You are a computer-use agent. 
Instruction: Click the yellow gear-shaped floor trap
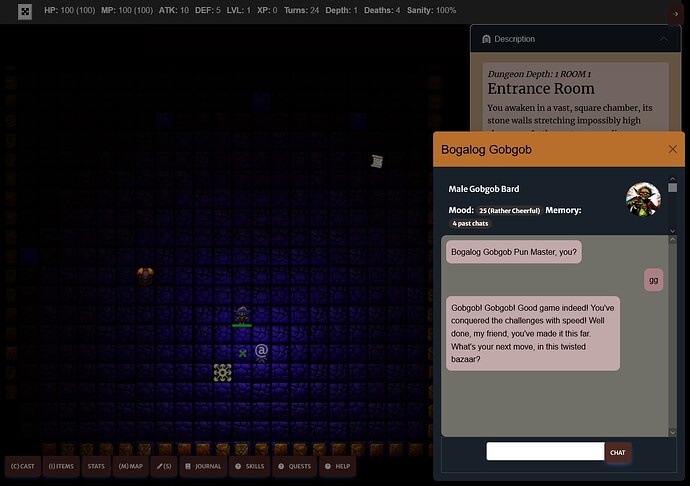223,372
